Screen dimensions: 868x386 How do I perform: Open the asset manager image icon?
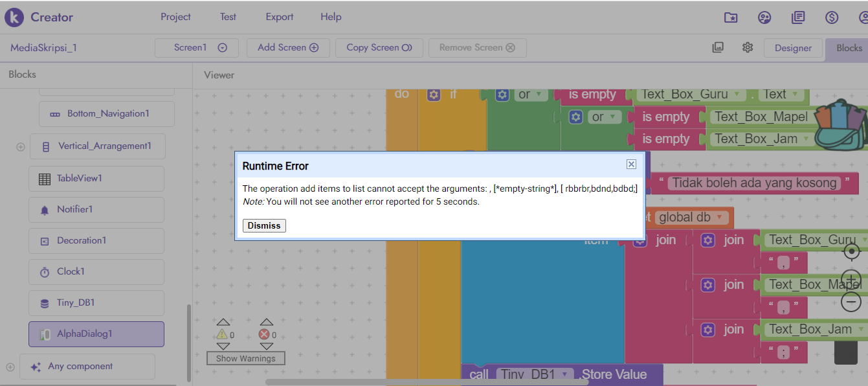(x=717, y=47)
